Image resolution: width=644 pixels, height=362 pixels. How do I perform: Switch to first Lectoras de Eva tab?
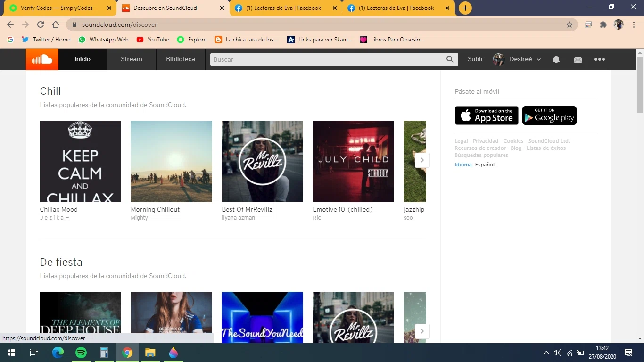point(285,8)
